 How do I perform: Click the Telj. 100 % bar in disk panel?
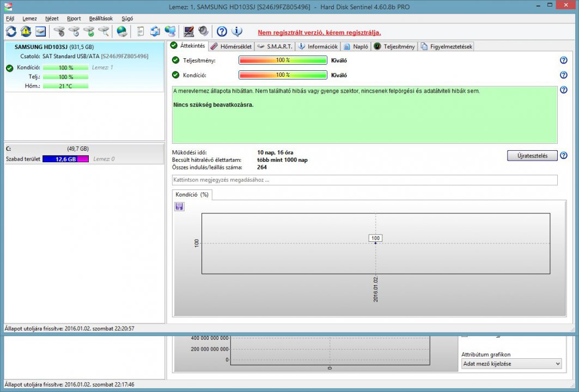[66, 77]
